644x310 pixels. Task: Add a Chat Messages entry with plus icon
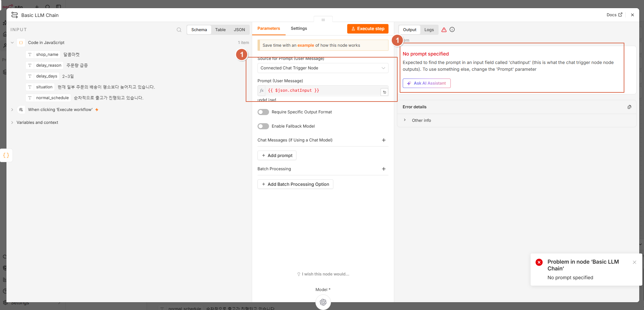(x=384, y=140)
